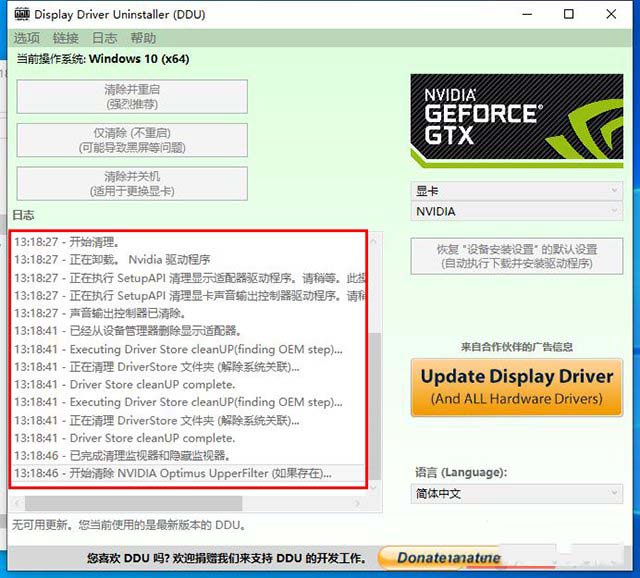Click 清除并重启 (强烈推荐) button
The width and height of the screenshot is (640, 578).
[132, 97]
